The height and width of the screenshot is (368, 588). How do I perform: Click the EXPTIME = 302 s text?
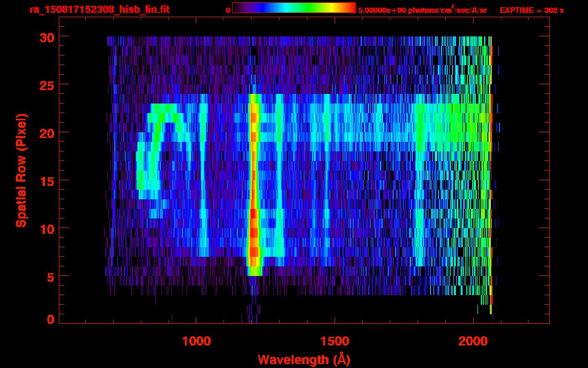click(x=531, y=10)
